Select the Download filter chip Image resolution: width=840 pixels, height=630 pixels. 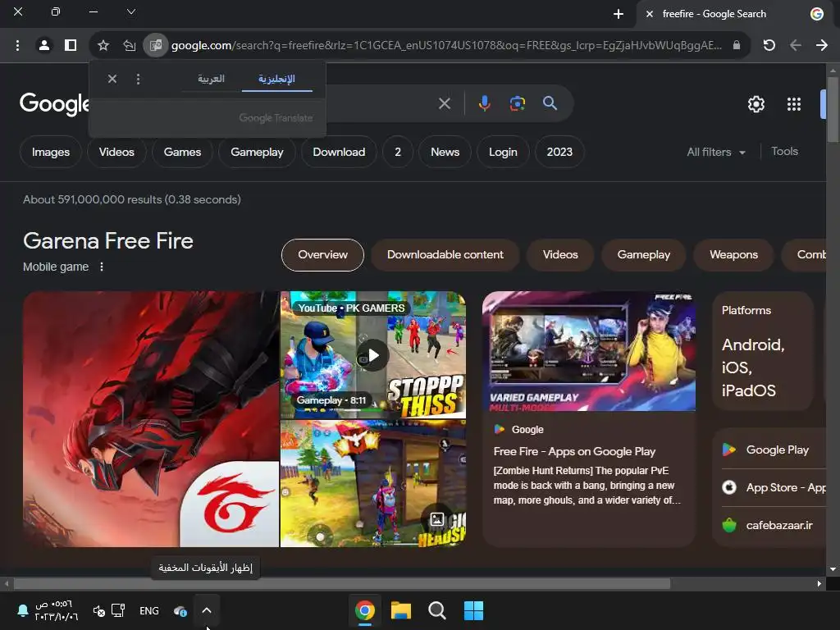(x=339, y=152)
